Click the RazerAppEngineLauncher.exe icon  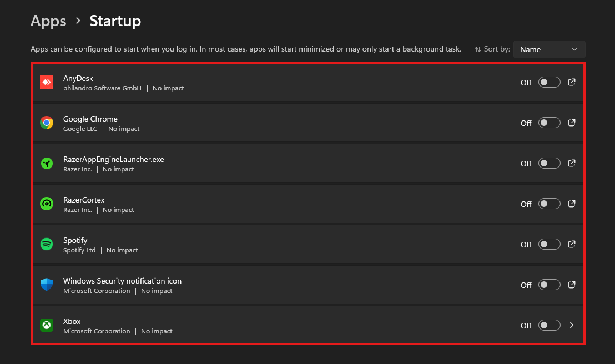[x=47, y=163]
